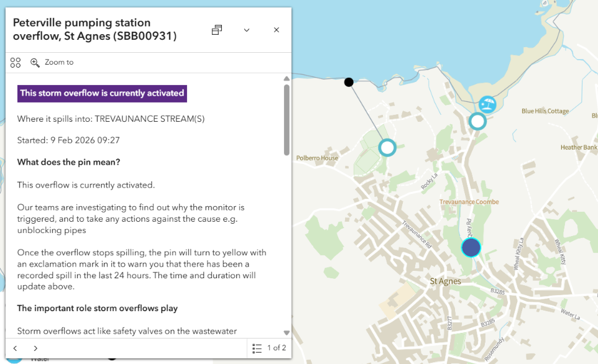Click the selected dark blue overflow pin

(471, 247)
